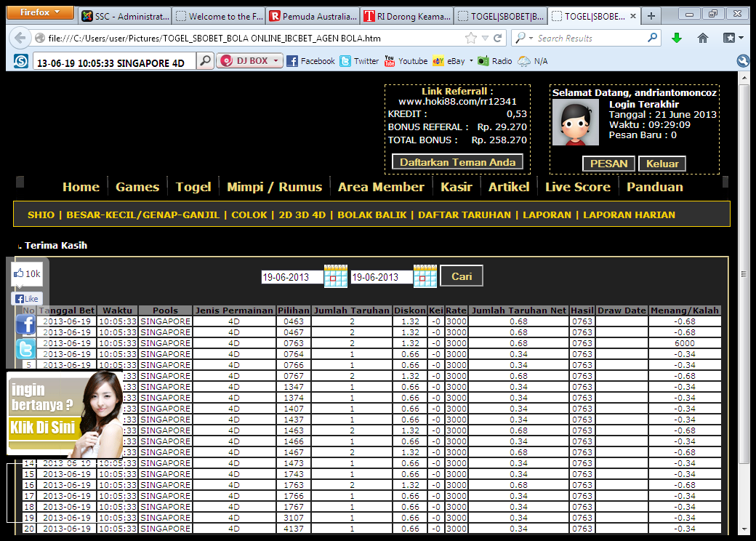Click inside the first date input field
Screen dimensions: 756x541
[x=291, y=276]
